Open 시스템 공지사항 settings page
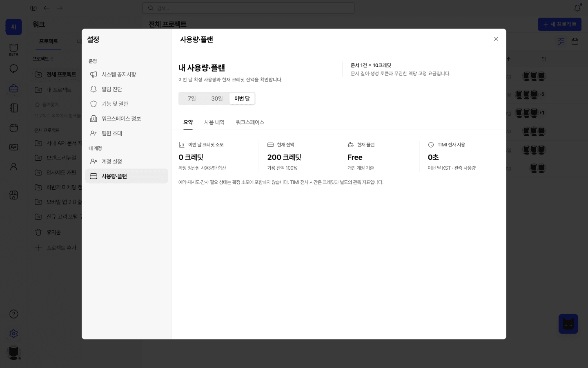The width and height of the screenshot is (588, 368). coord(127,74)
